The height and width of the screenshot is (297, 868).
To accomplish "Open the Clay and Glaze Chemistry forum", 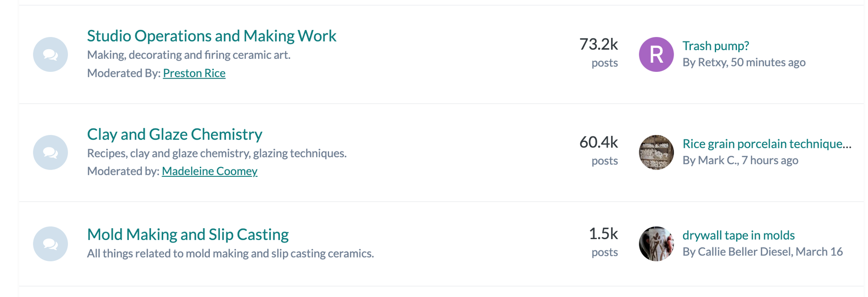I will click(175, 134).
